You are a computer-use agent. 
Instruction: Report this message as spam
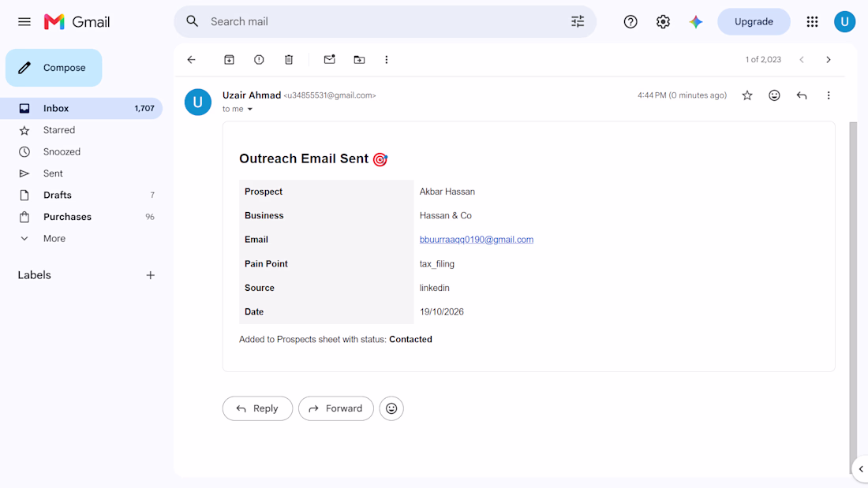point(259,60)
